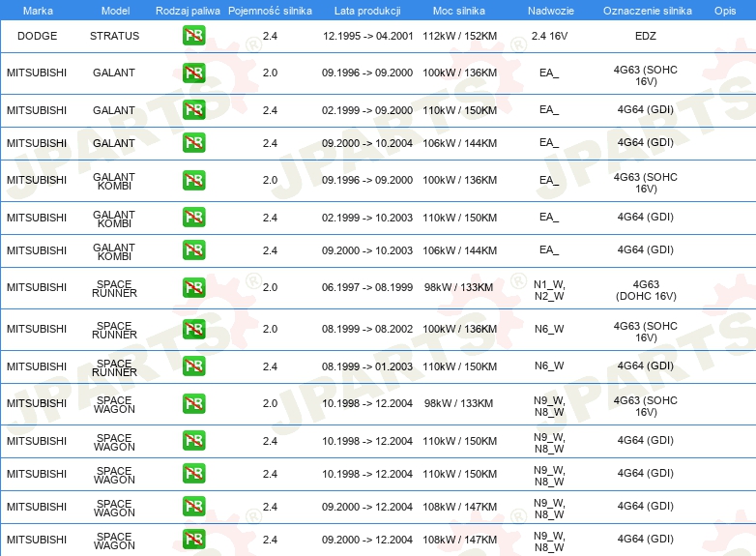Viewport: 756px width, 556px height.
Task: Click the Nadwozie column header
Action: tap(551, 11)
